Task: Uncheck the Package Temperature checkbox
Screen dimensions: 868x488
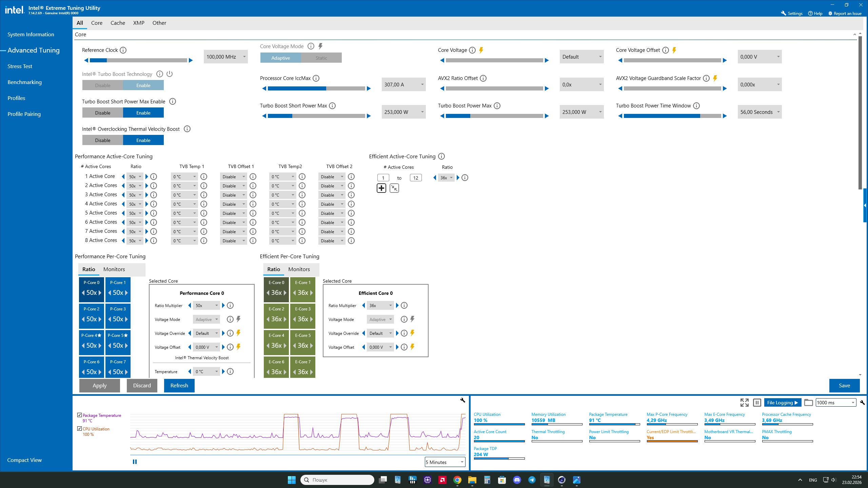Action: tap(80, 415)
